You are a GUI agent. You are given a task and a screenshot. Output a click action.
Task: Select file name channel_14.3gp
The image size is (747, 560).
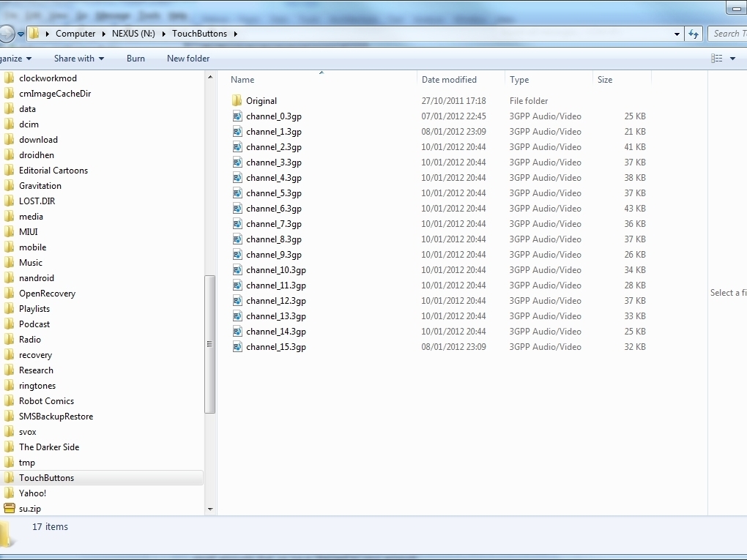point(276,332)
